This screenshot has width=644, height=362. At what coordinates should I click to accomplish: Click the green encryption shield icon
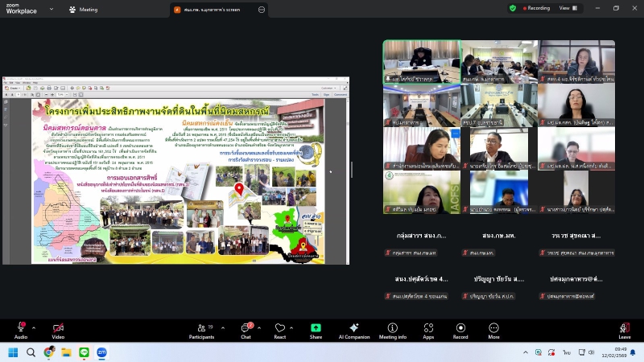513,8
